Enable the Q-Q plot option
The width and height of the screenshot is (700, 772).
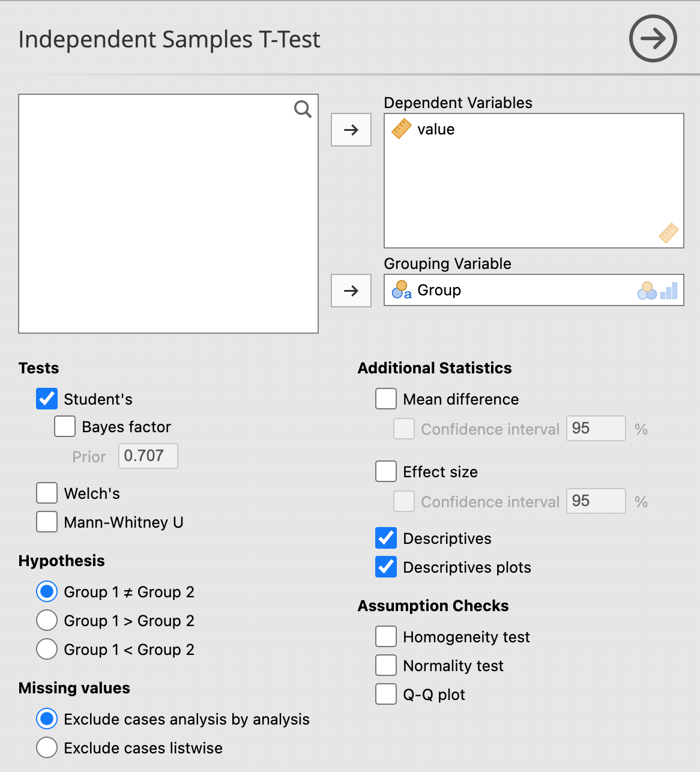pyautogui.click(x=386, y=694)
